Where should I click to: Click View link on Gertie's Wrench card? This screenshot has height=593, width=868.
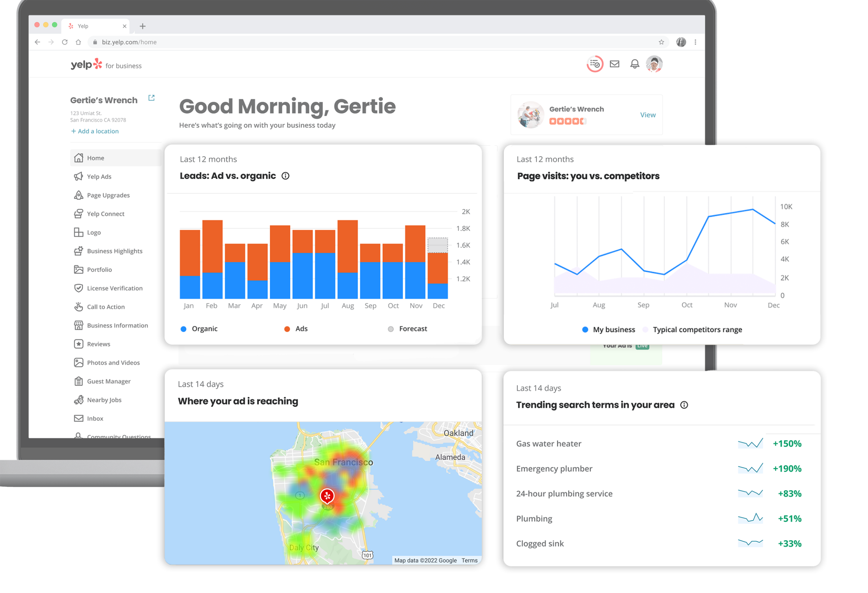pos(648,115)
